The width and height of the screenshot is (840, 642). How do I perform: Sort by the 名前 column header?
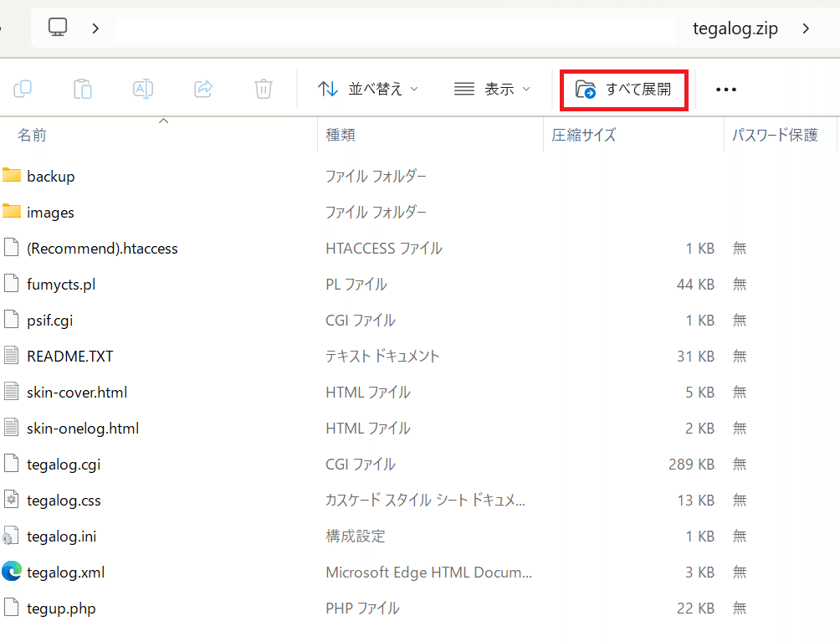coord(32,135)
